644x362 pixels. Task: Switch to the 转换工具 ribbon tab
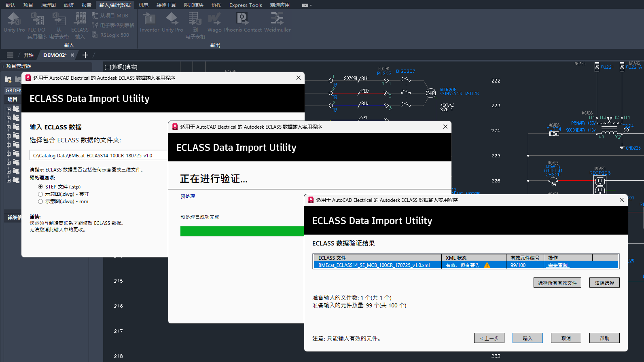tap(166, 5)
